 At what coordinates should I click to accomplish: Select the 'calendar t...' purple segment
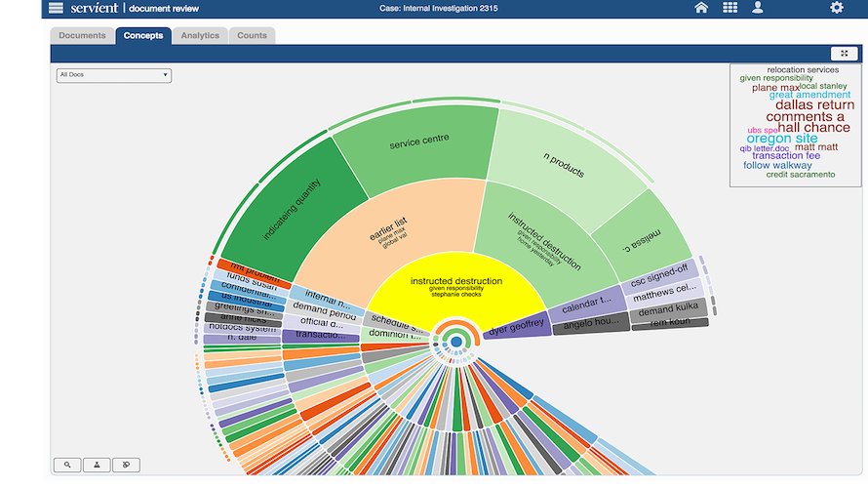click(x=586, y=305)
